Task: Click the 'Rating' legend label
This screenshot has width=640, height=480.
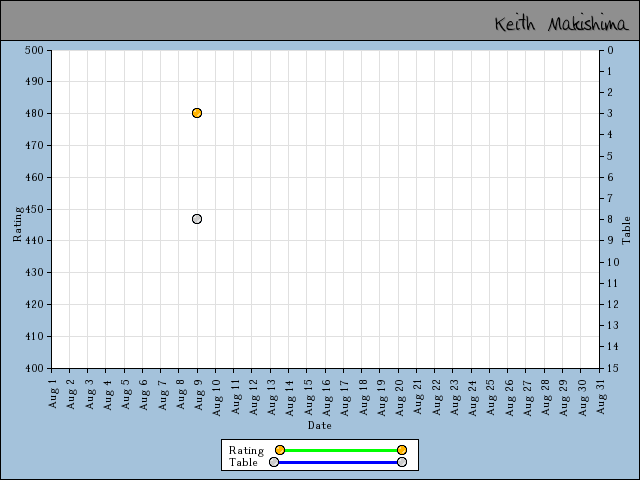Action: click(246, 450)
